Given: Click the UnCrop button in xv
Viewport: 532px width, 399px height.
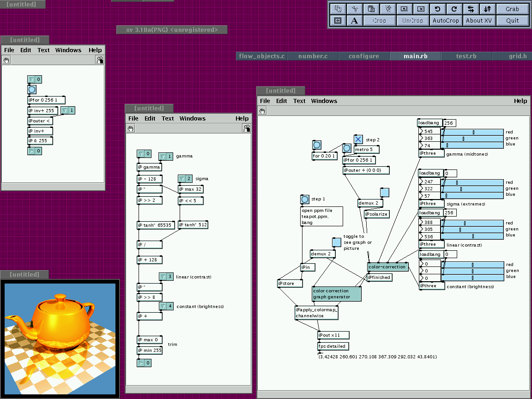Looking at the screenshot, I should click(412, 20).
